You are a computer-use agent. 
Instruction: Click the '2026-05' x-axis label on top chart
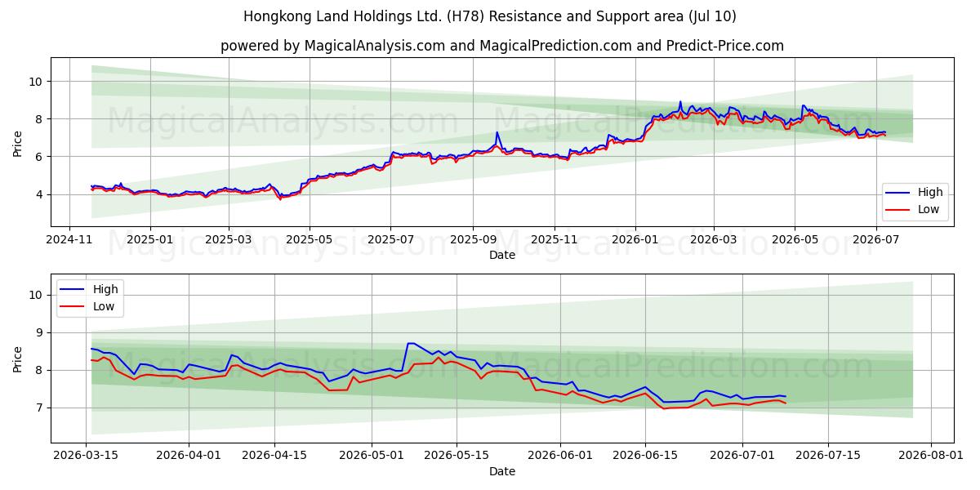point(795,241)
